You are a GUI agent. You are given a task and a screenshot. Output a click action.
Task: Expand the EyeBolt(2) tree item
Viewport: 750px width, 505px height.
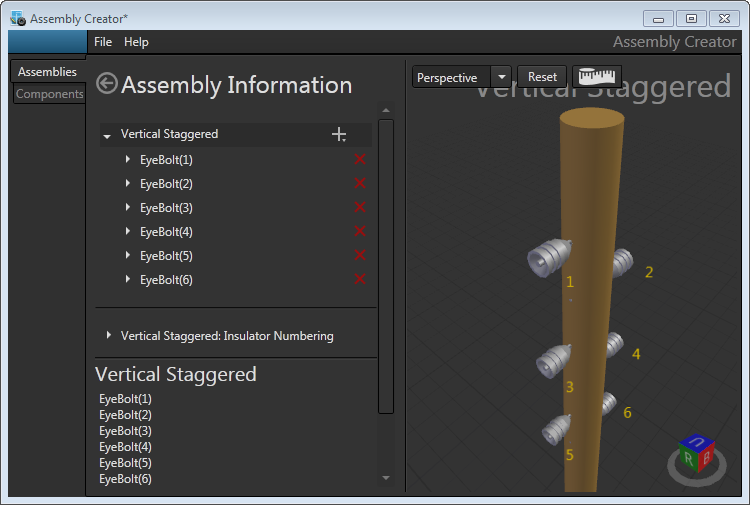[127, 184]
